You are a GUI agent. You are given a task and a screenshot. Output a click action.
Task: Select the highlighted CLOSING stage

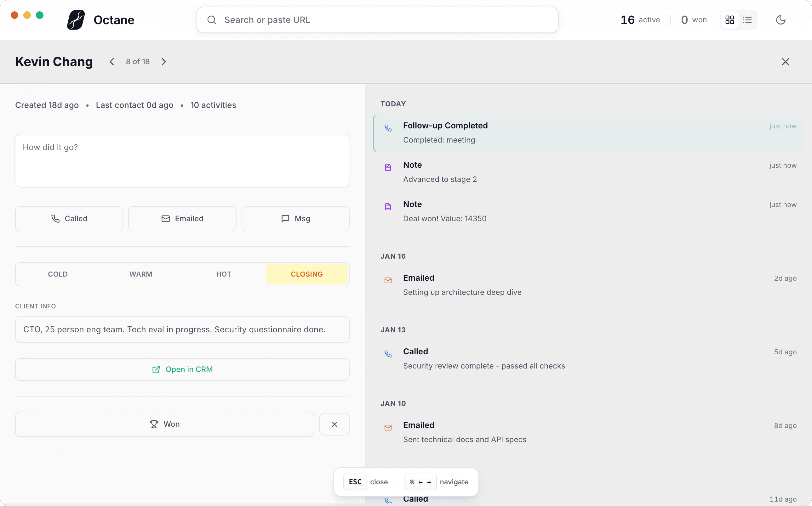coord(306,274)
